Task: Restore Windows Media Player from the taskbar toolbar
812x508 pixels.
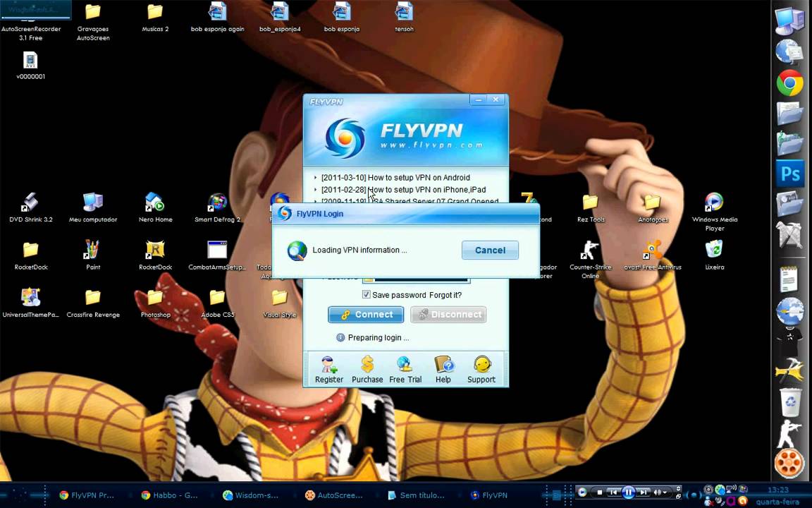Action: pyautogui.click(x=678, y=496)
